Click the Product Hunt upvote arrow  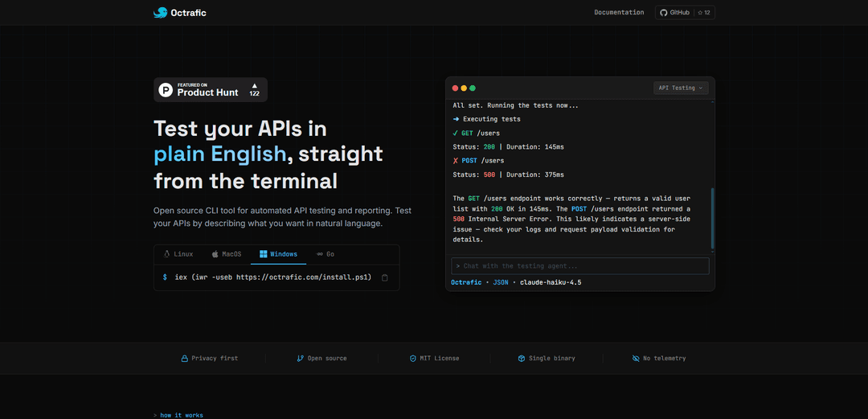click(254, 85)
